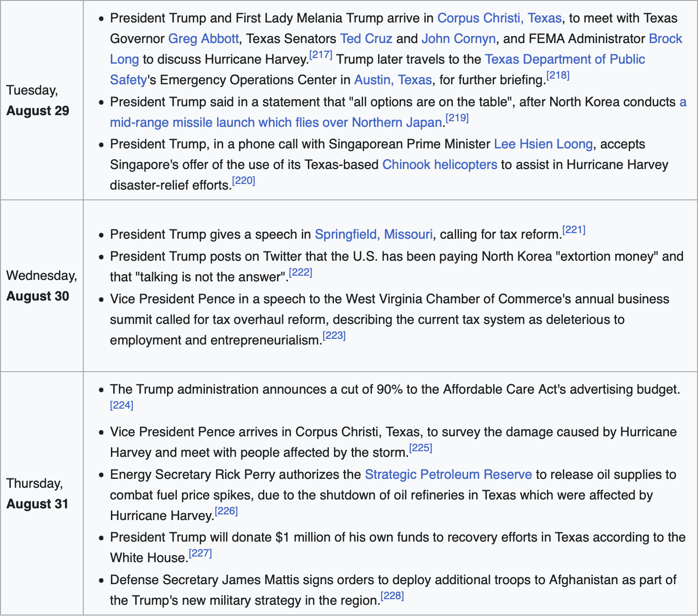The image size is (698, 616).
Task: Jump to citation [226]
Action: tap(226, 511)
